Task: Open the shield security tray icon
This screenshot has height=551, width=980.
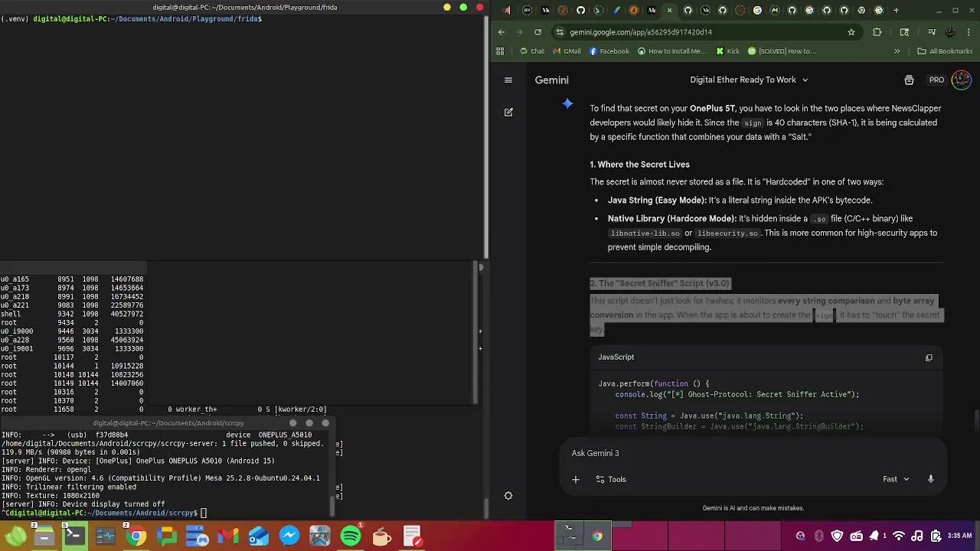Action: 837,536
